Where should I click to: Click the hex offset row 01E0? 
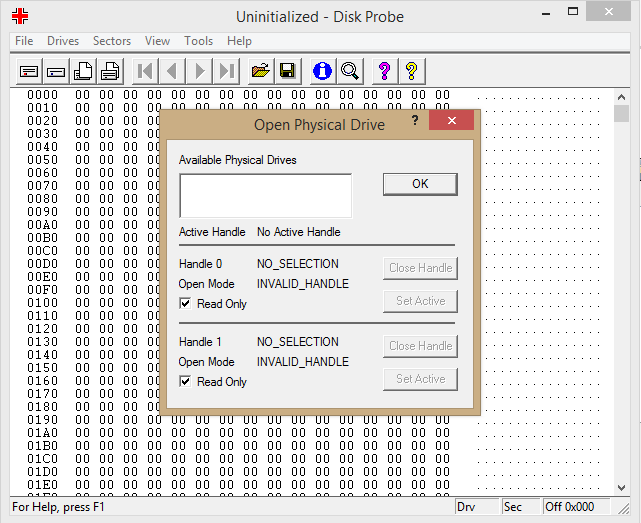pyautogui.click(x=43, y=485)
